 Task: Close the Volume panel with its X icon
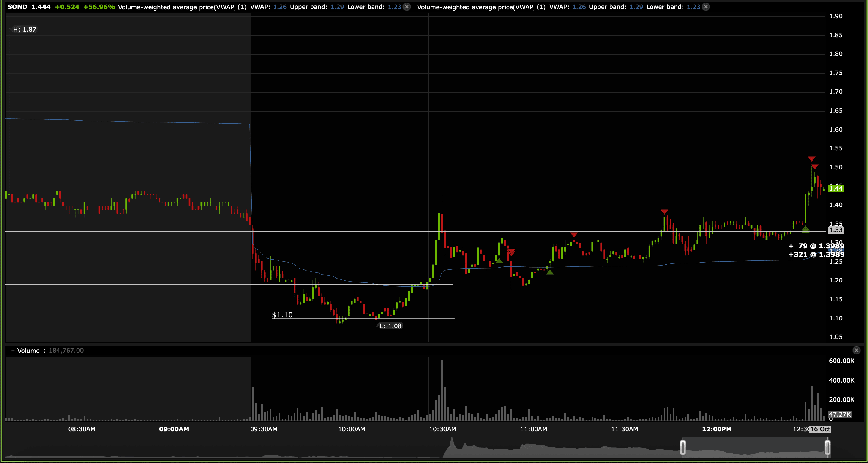tap(856, 351)
